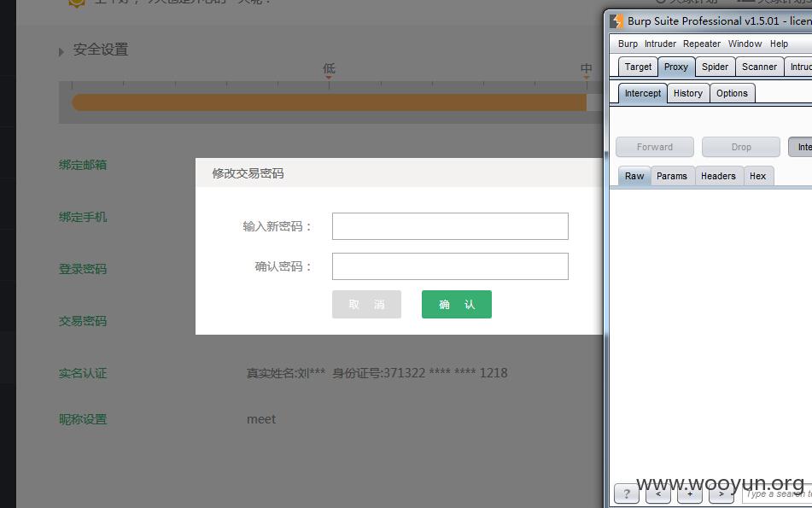Screen dimensions: 812x508
Task: Click the '+' search options button
Action: (x=690, y=494)
